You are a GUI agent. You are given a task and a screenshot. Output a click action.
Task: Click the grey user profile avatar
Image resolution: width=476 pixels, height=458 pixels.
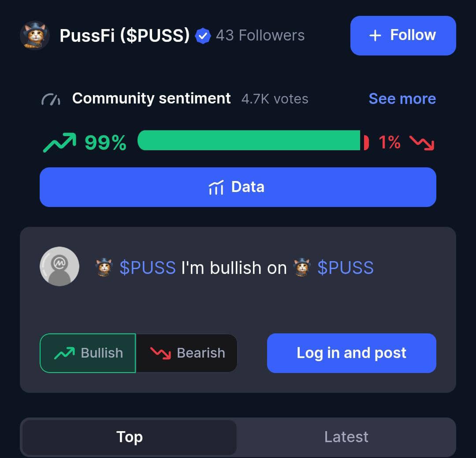point(59,266)
